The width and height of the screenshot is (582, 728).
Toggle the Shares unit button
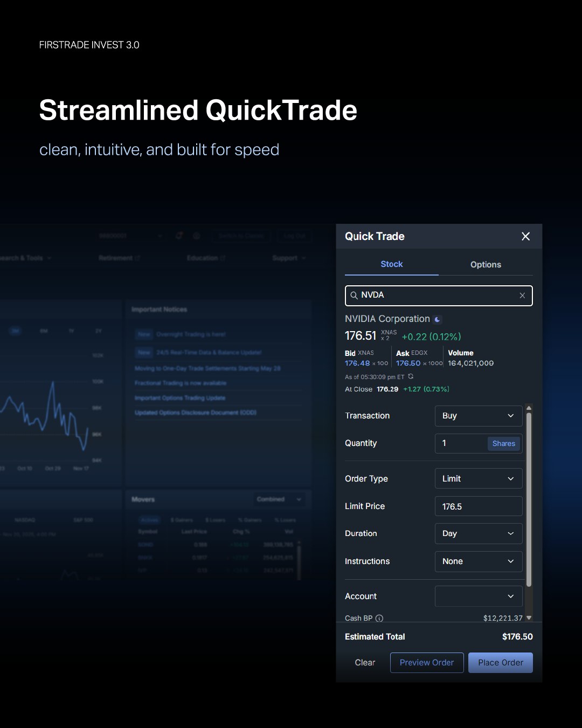pyautogui.click(x=504, y=443)
